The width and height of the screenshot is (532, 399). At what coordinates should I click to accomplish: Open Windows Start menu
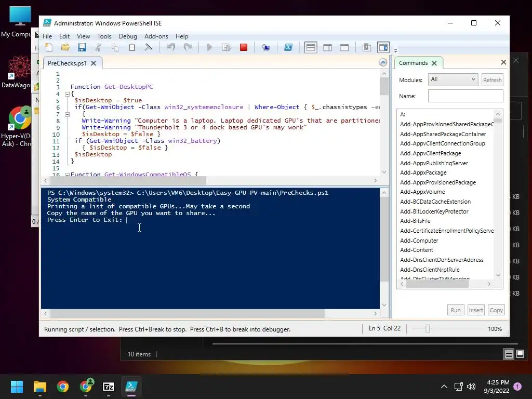click(x=17, y=387)
